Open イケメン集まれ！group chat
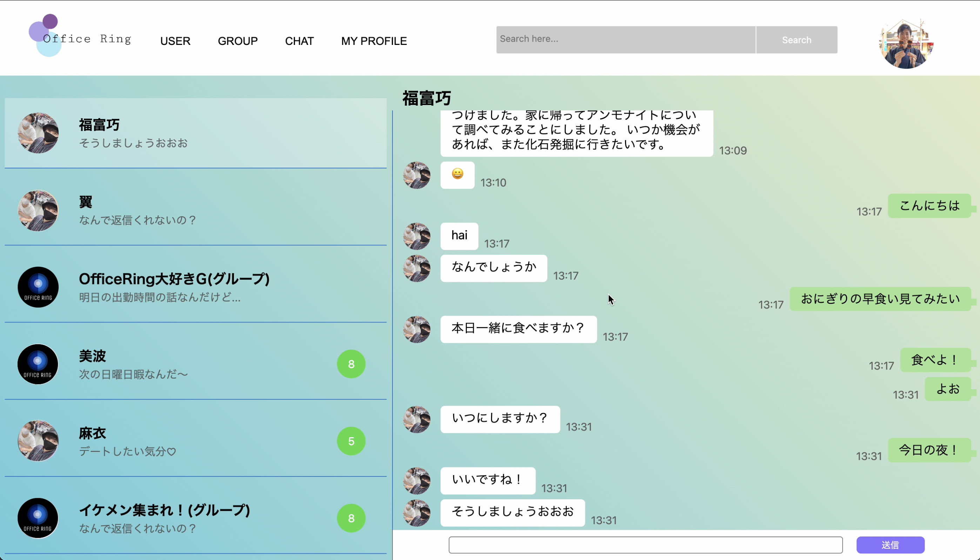 195,517
